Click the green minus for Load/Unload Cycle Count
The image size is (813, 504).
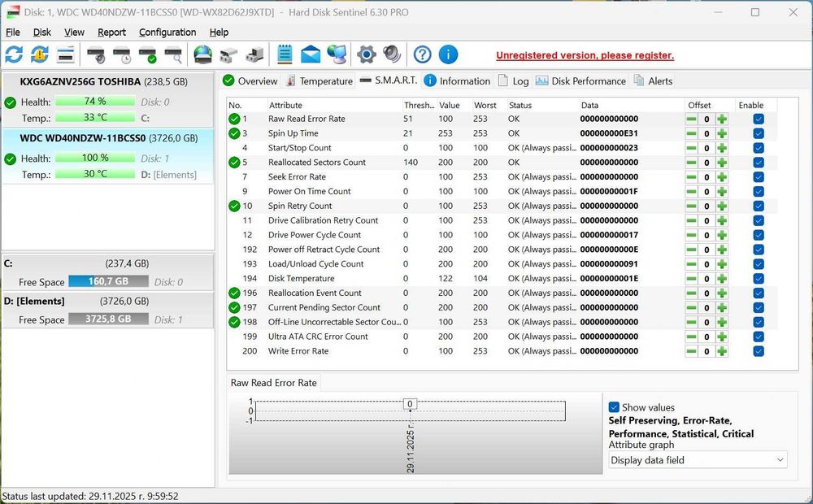pyautogui.click(x=692, y=264)
